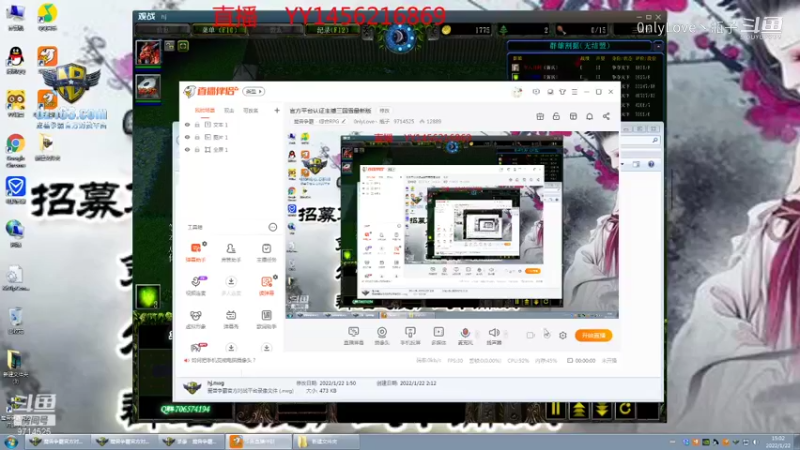
Task: Open the room manager assistant tool
Action: point(231,252)
